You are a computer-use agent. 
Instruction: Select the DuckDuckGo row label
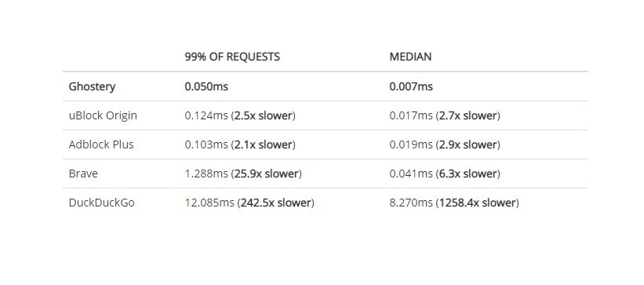101,203
